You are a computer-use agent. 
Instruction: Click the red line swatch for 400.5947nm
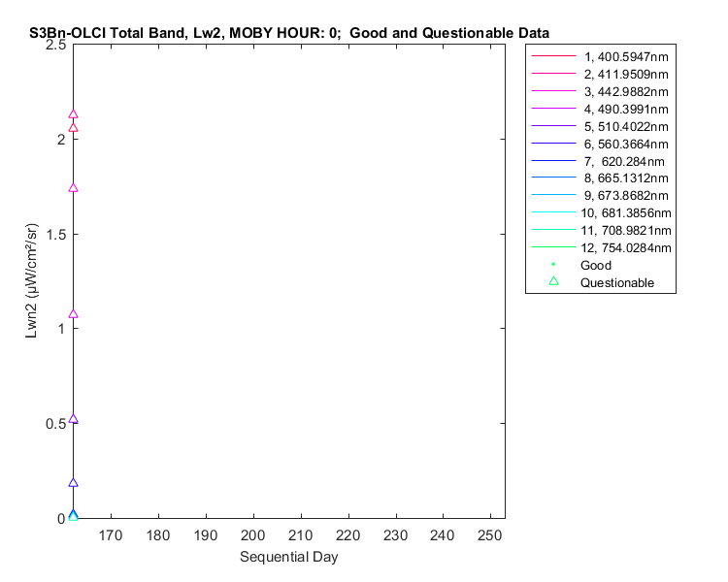click(553, 55)
